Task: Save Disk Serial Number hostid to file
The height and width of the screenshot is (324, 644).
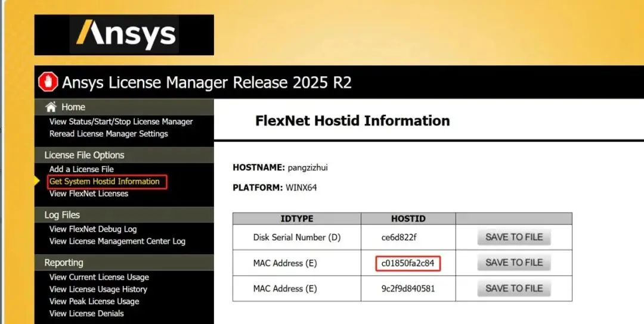Action: pyautogui.click(x=514, y=237)
